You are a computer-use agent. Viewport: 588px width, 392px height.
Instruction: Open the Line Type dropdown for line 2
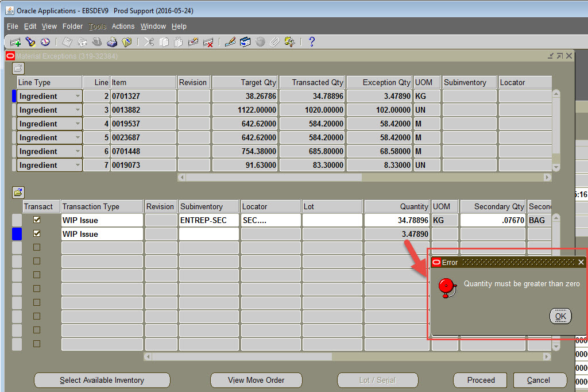pos(78,96)
